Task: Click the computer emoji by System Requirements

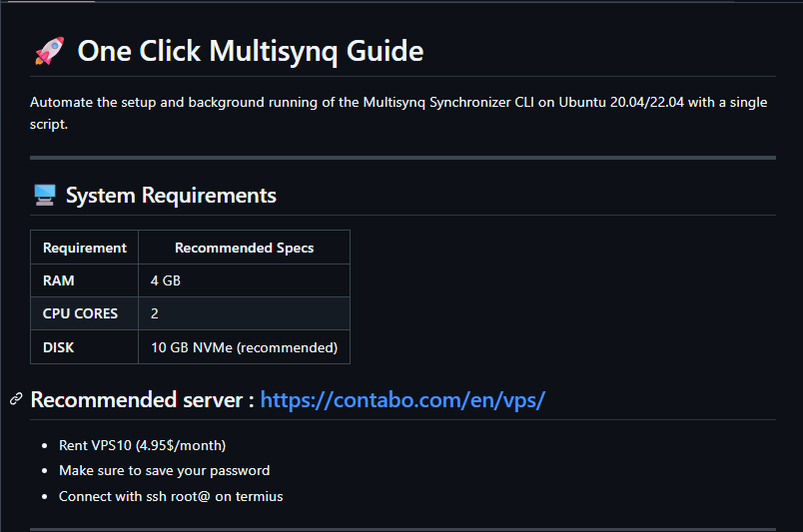Action: [x=45, y=195]
